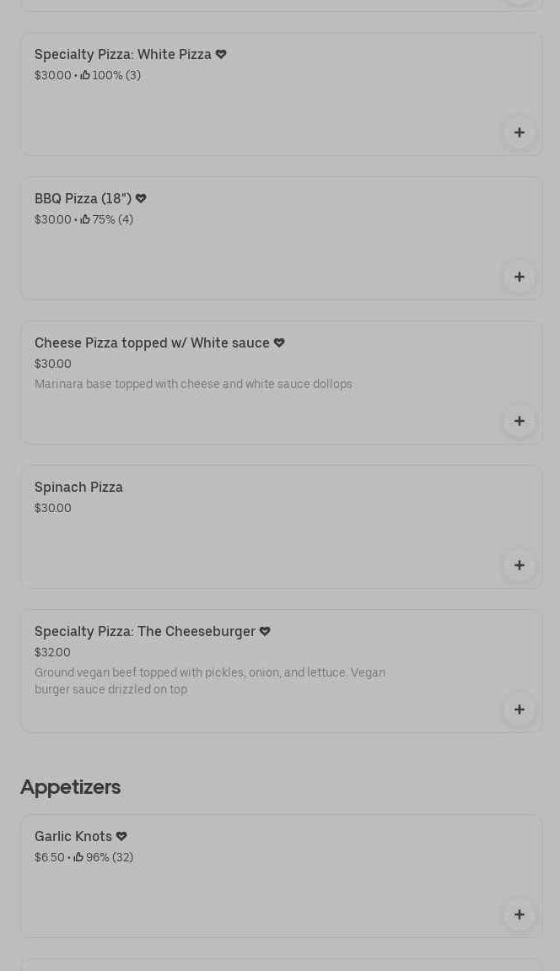The width and height of the screenshot is (560, 971).
Task: Open the BBQ Pizza (18") item
Action: click(83, 199)
